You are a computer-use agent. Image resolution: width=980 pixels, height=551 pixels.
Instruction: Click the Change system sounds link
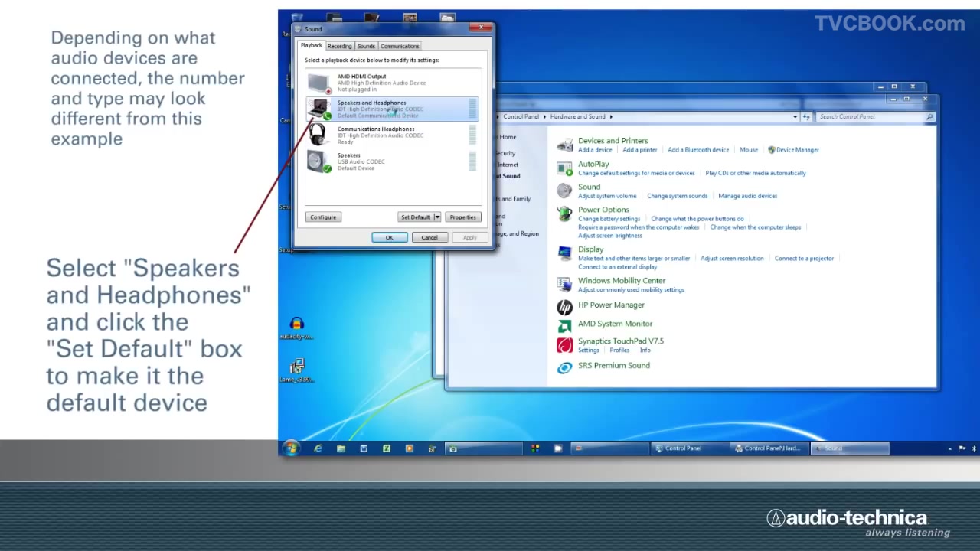click(x=678, y=196)
